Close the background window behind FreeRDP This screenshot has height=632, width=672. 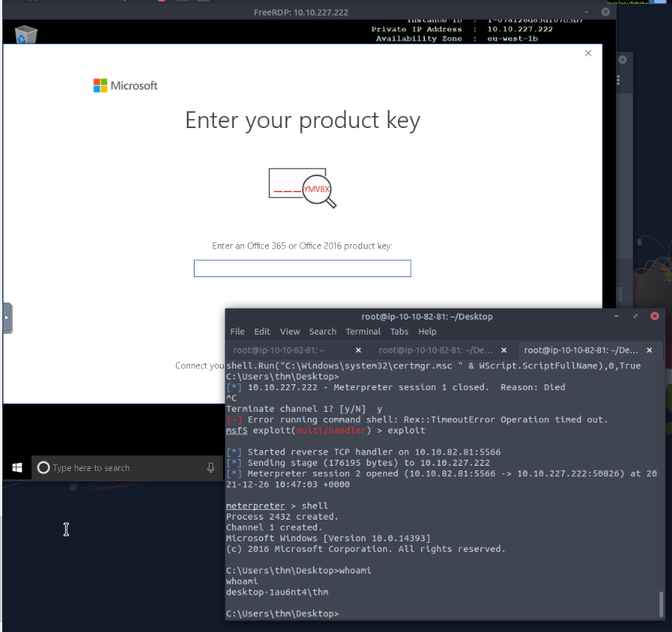click(x=623, y=60)
